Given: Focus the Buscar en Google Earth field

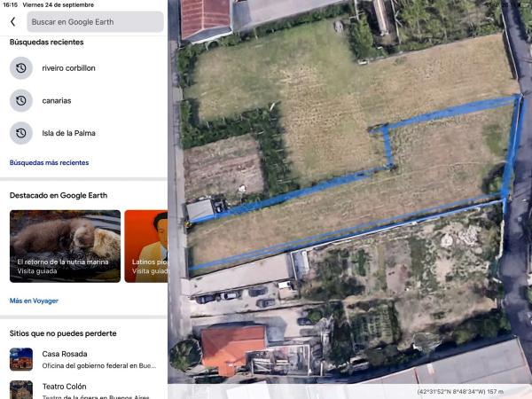Looking at the screenshot, I should coord(95,21).
